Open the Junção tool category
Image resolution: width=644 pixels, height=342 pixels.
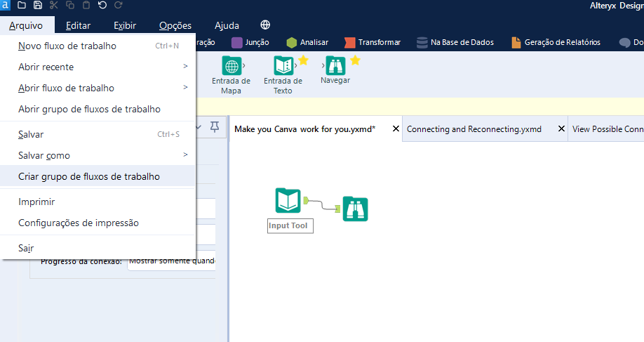250,42
